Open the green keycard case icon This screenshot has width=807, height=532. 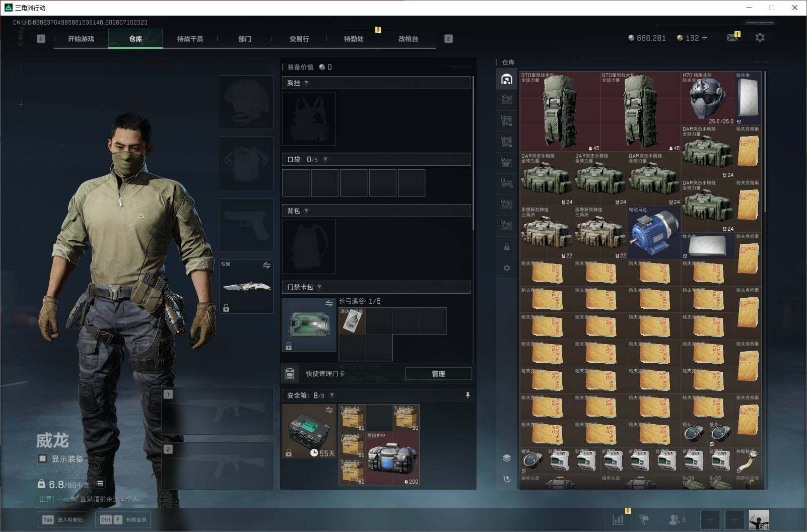pos(309,324)
